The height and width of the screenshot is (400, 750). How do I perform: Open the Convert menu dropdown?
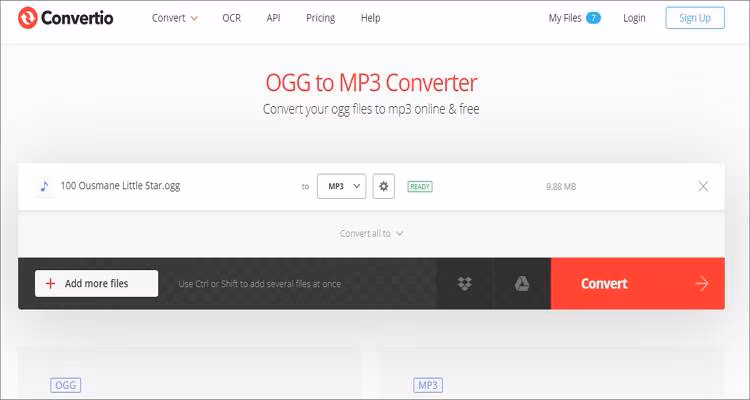[175, 18]
